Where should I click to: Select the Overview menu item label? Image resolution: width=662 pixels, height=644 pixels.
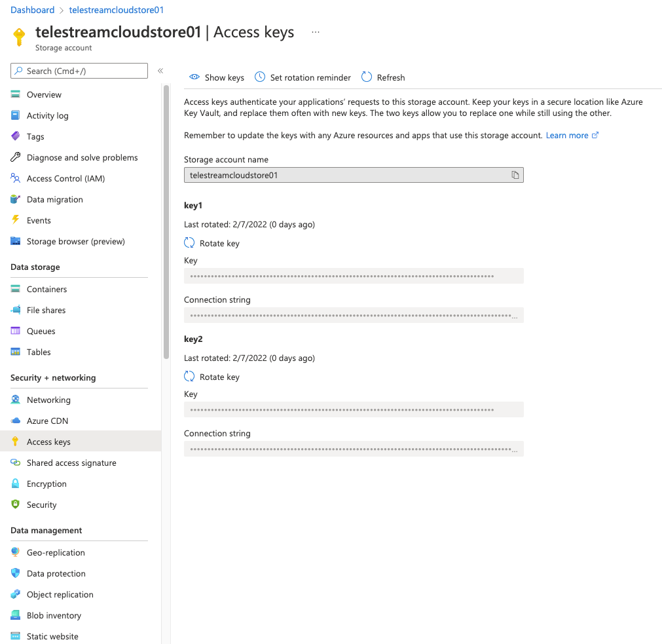coord(44,94)
